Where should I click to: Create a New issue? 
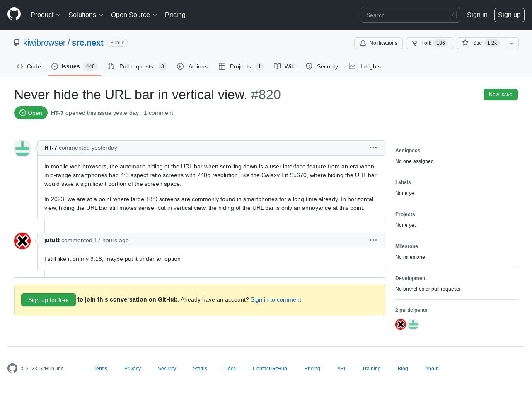coord(501,95)
